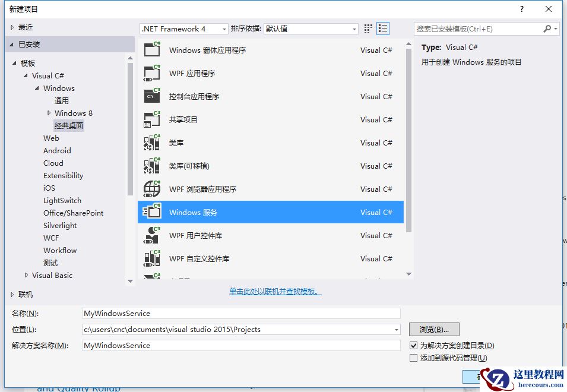Select the Android category in sidebar
This screenshot has width=567, height=392.
click(x=57, y=150)
